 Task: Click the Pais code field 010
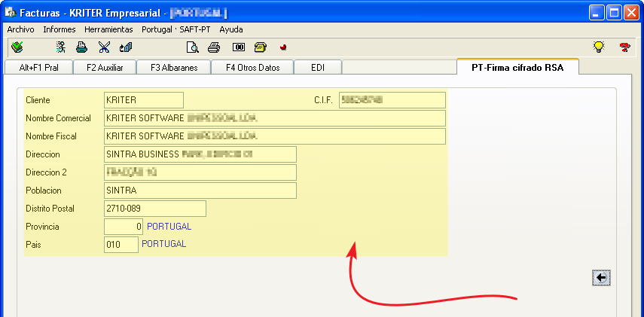(x=121, y=245)
